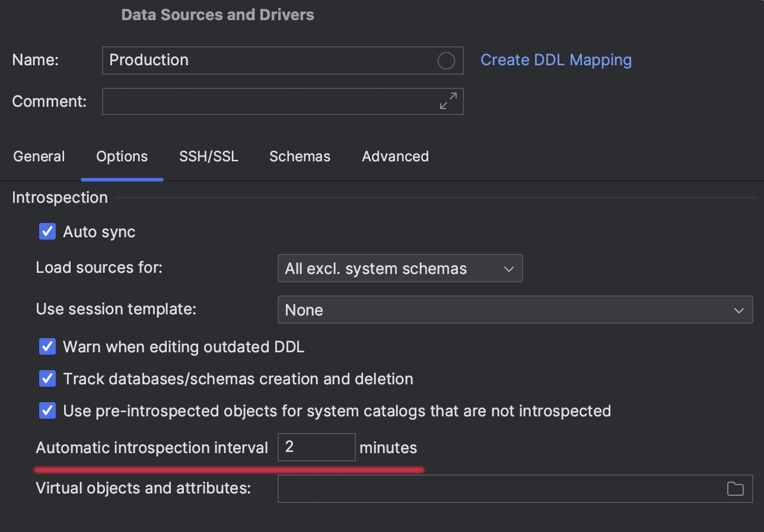Click the color circle in Name field
This screenshot has width=764, height=532.
pos(446,60)
